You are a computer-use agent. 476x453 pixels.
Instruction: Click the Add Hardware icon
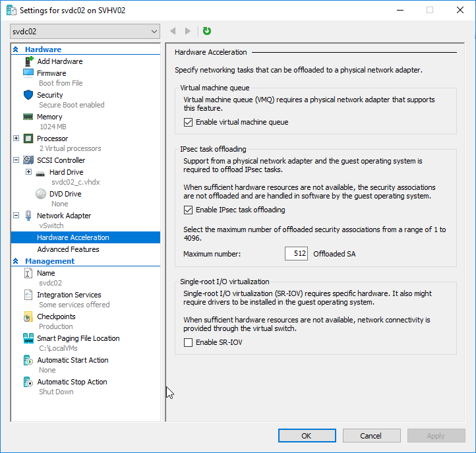28,61
